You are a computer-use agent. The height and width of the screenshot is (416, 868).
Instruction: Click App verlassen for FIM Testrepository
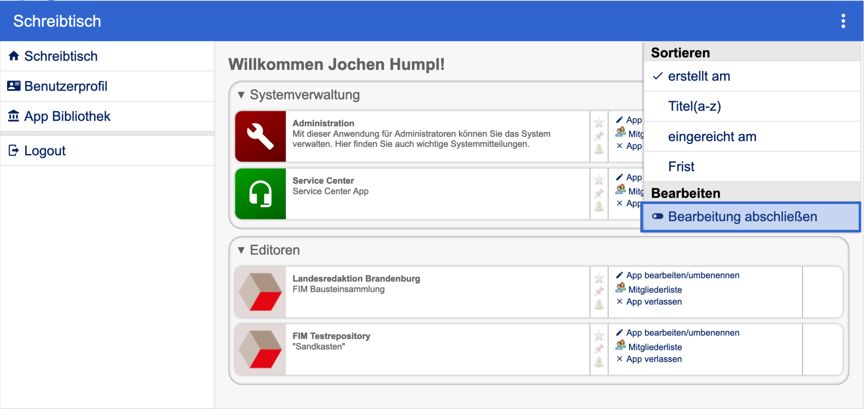(x=653, y=359)
